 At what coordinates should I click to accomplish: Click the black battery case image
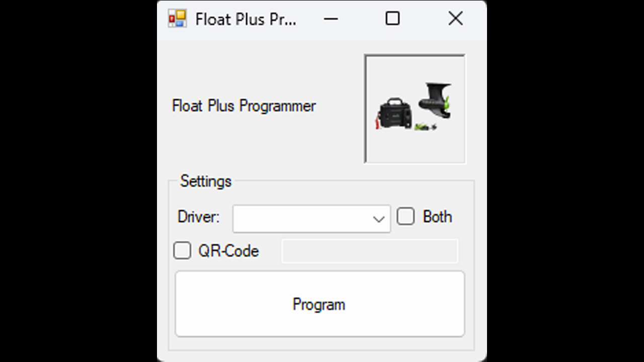(x=394, y=114)
